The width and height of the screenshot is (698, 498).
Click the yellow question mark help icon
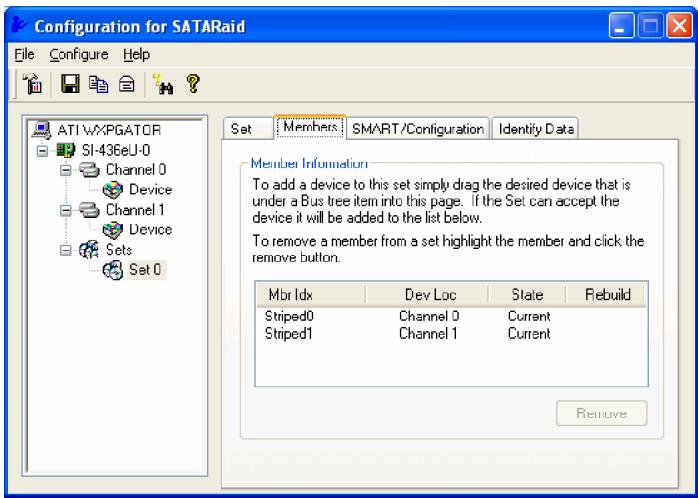click(x=193, y=83)
